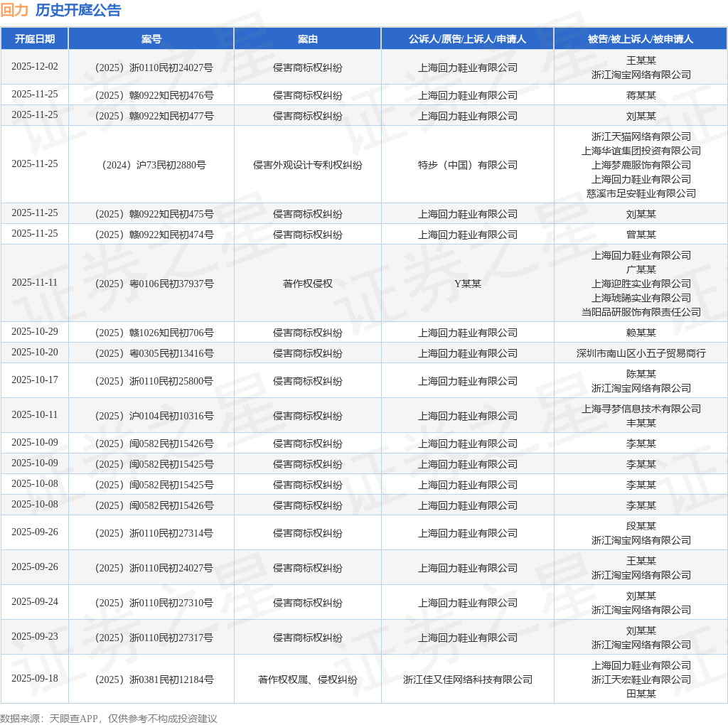Click plaintiff 特步（中国）有限公司
This screenshot has height=725, width=728.
click(468, 165)
